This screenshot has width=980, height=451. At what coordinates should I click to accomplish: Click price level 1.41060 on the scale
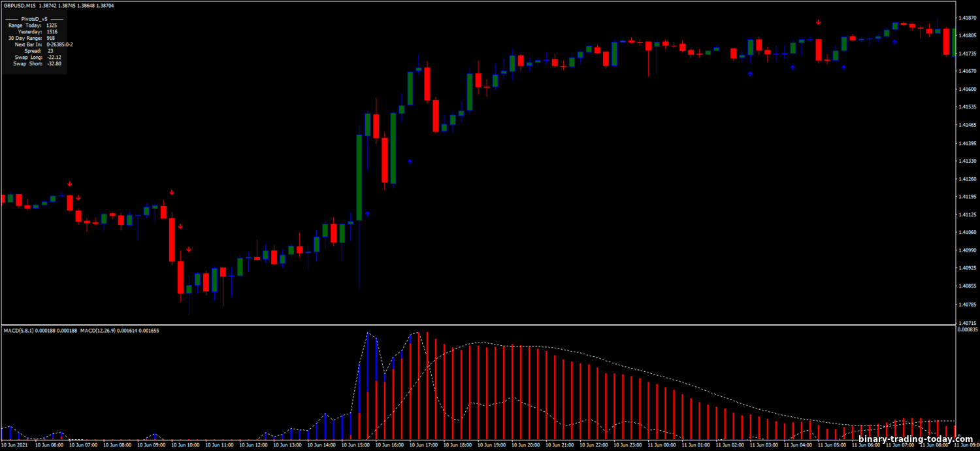pyautogui.click(x=966, y=232)
